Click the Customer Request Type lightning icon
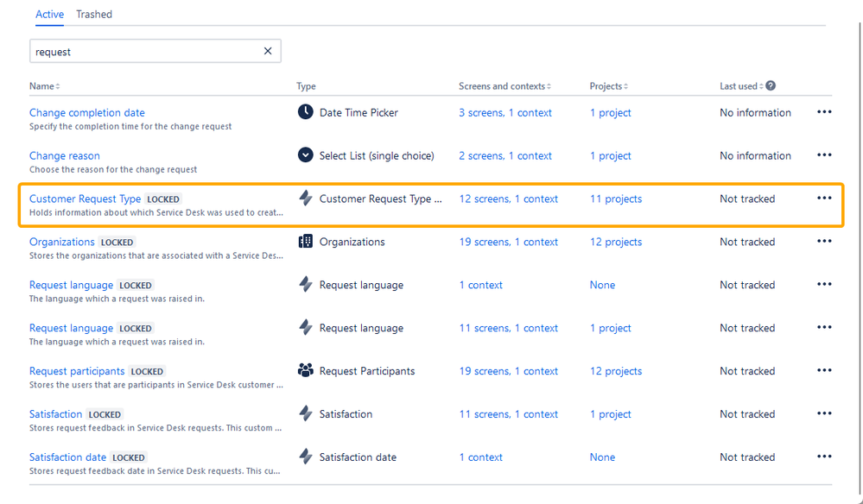Image resolution: width=863 pixels, height=504 pixels. pos(306,198)
